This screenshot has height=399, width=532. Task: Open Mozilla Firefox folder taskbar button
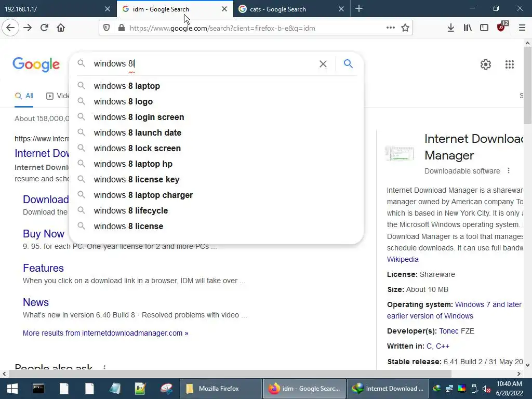click(220, 389)
